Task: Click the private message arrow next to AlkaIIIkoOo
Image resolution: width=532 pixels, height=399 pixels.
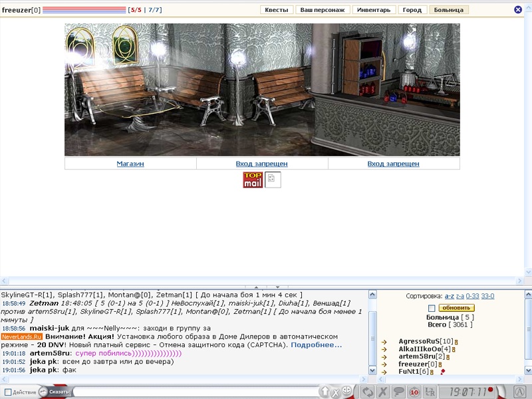Action: [384, 349]
